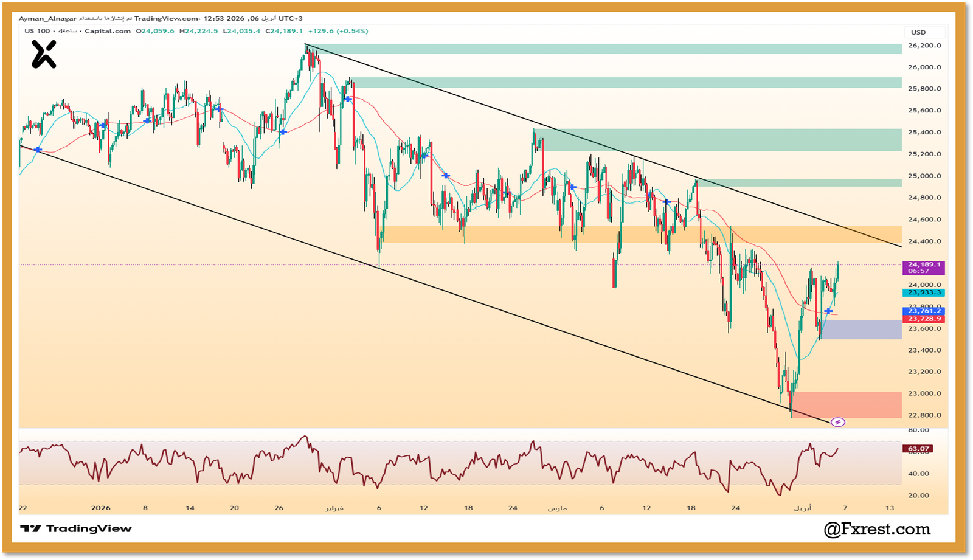Screen dimensions: 973x560
Task: Click the TradingView.com link in the header
Action: tap(166, 19)
